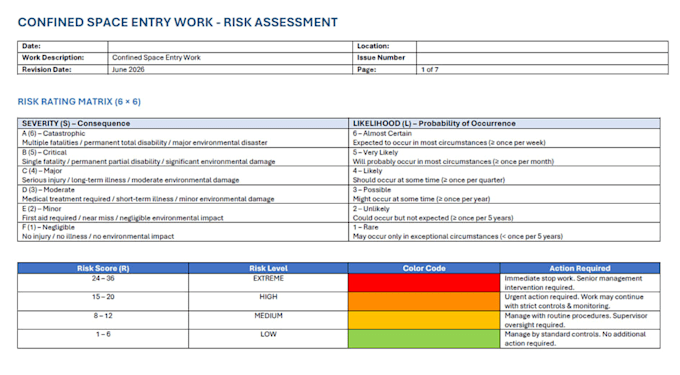Click the 'LOW' risk level cell

[268, 339]
